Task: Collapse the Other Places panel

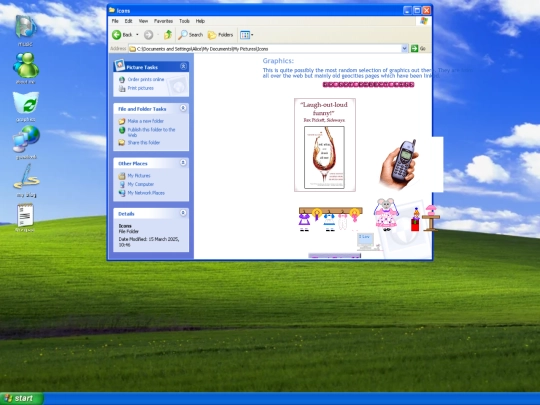Action: [183, 163]
